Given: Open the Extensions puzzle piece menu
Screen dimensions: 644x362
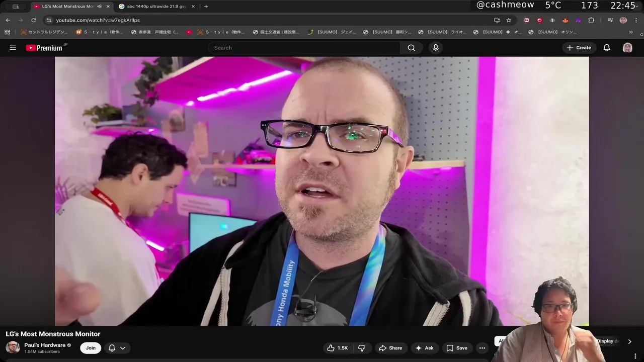Looking at the screenshot, I should click(591, 20).
